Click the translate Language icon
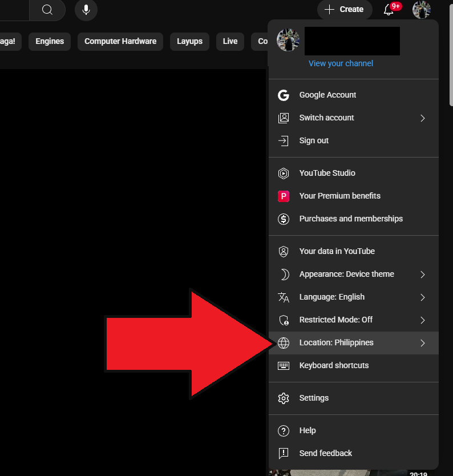This screenshot has height=476, width=453. pyautogui.click(x=284, y=297)
